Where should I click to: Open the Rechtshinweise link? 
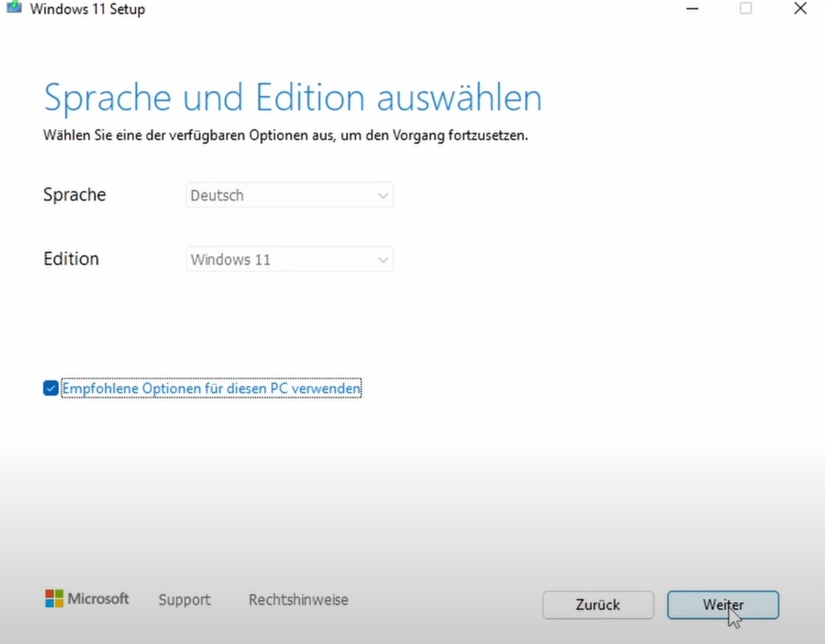click(x=299, y=600)
